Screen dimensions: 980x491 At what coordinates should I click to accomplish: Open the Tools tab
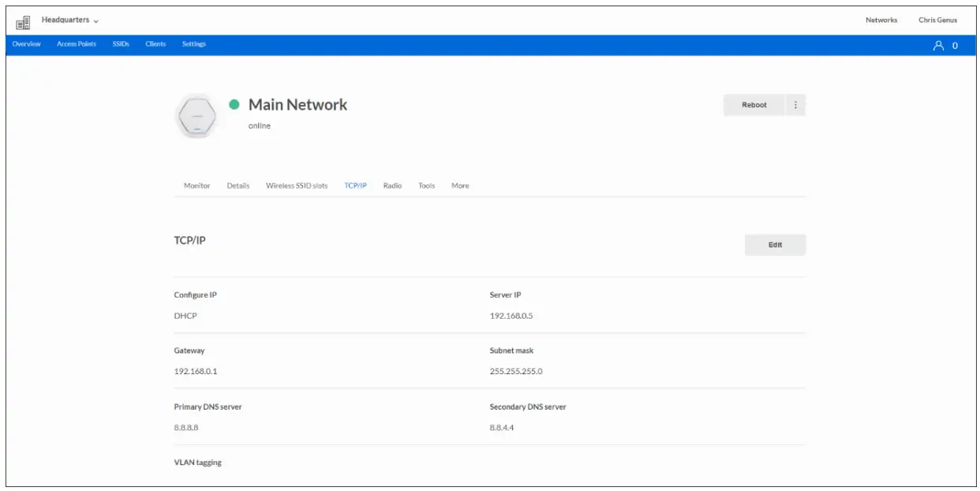point(427,186)
